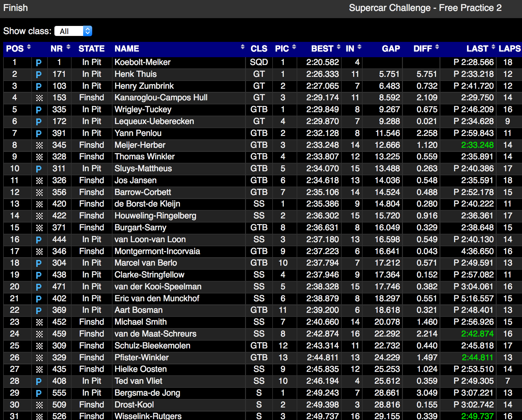Viewport: 522px width, 420px height.
Task: Click the STATE column header
Action: tap(91, 49)
